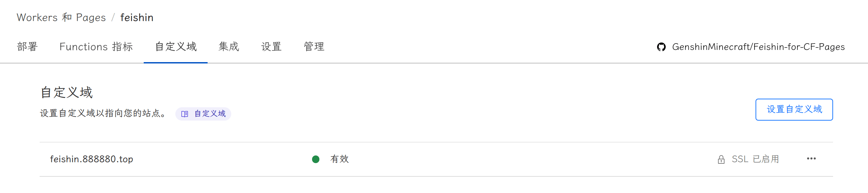Viewport: 868px width, 193px height.
Task: Click the 自定义域 section heading
Action: [67, 92]
